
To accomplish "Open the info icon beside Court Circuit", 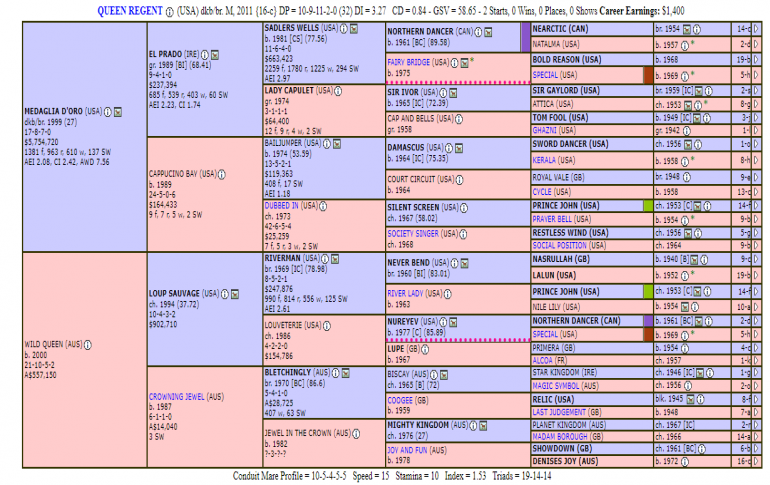I will (459, 180).
